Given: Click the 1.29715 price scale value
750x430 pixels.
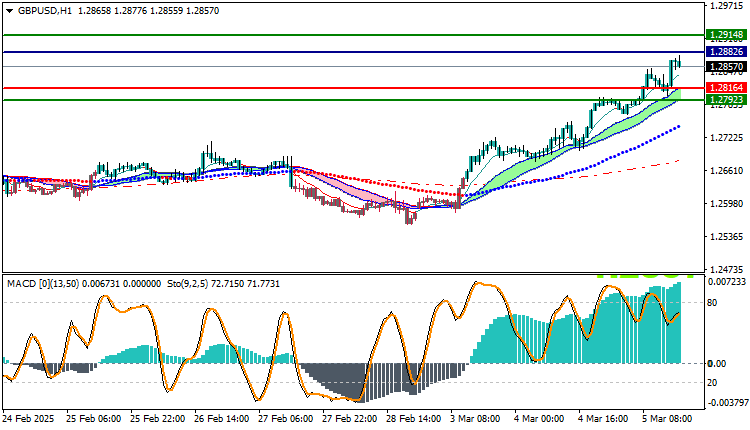Looking at the screenshot, I should [727, 6].
